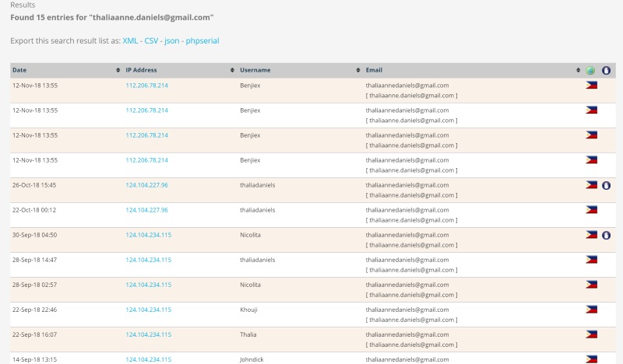This screenshot has width=623, height=364.
Task: Click Philippines flag in 28-Sep-18 14:47 row
Action: 591,260
